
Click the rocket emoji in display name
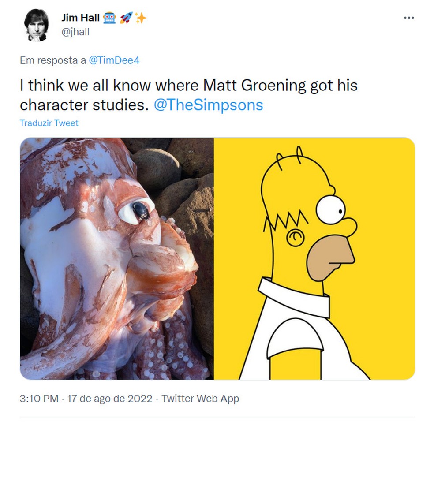point(126,18)
